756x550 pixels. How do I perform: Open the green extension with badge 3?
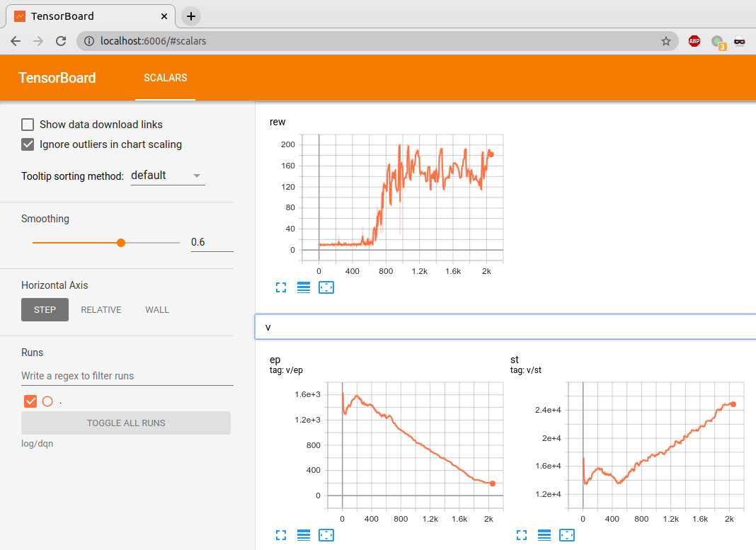(x=718, y=42)
